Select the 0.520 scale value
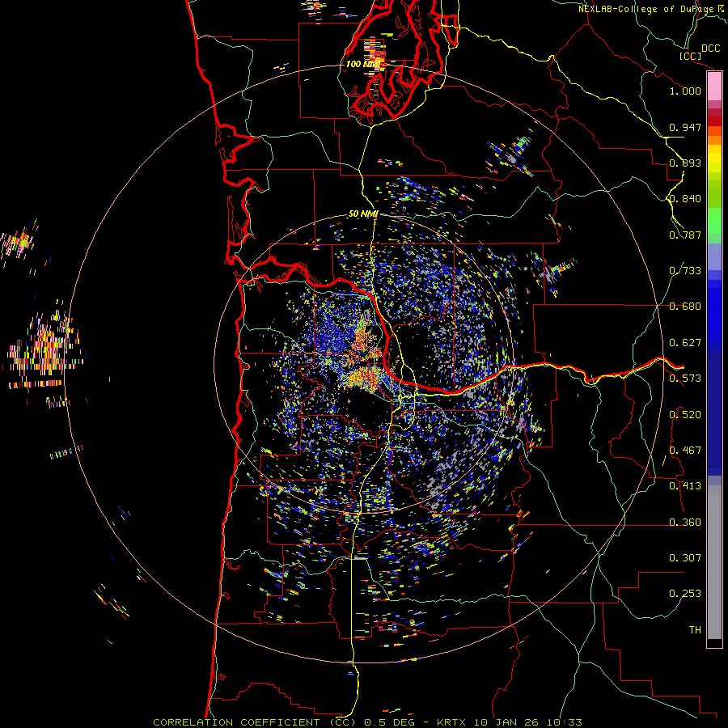This screenshot has width=728, height=728. 685,415
